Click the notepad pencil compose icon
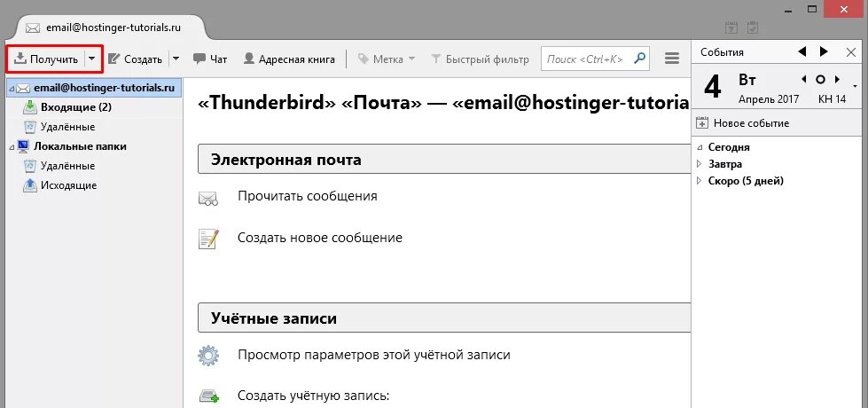The image size is (868, 408). [208, 239]
